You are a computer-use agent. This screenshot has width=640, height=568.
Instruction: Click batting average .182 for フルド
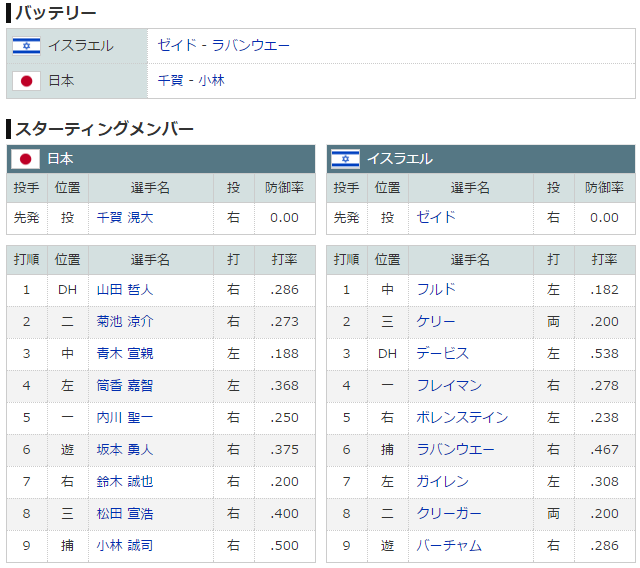(604, 290)
